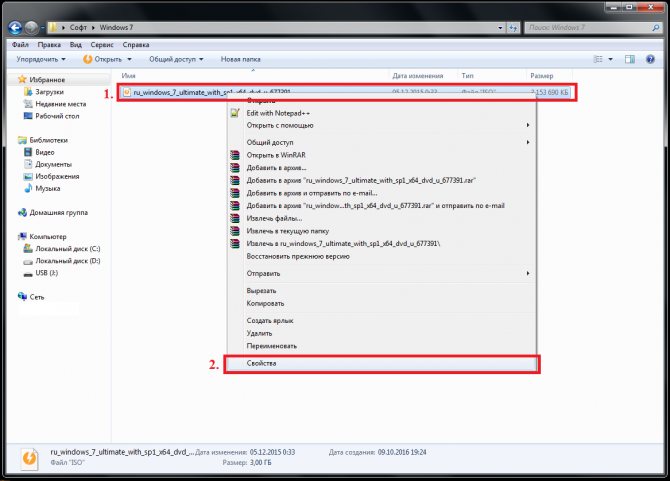Select Компьютер in navigation pane
670x481 pixels.
(x=47, y=237)
